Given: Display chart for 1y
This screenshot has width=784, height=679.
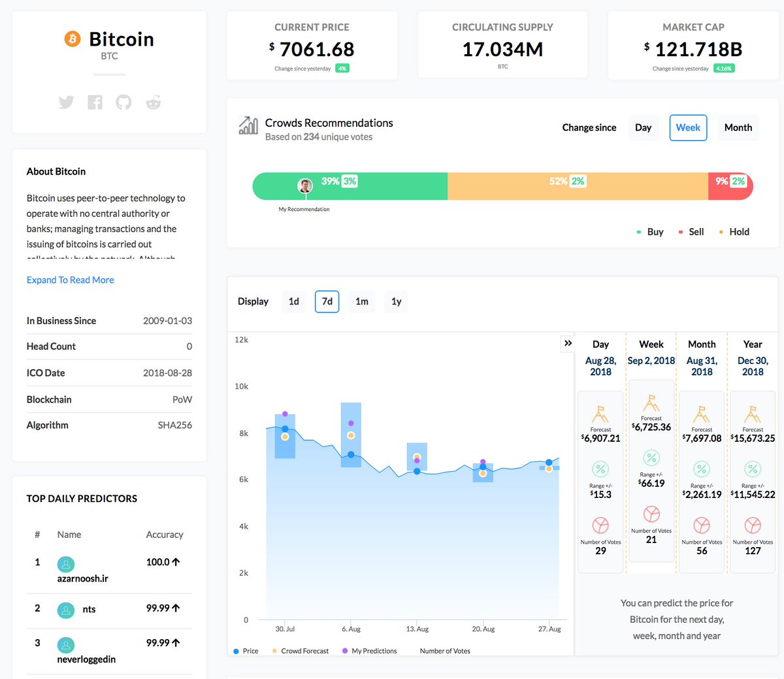Looking at the screenshot, I should [x=397, y=301].
